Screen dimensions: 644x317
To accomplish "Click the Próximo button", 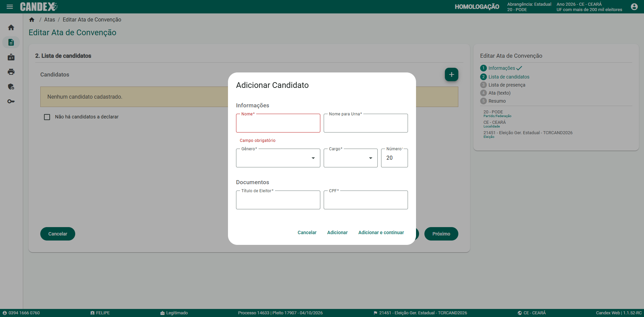I will point(441,234).
